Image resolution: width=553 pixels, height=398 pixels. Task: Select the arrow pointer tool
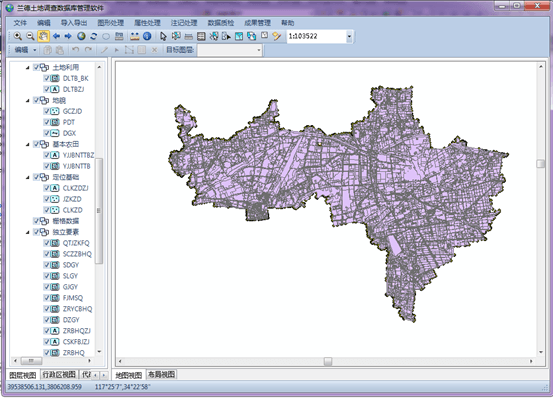163,36
